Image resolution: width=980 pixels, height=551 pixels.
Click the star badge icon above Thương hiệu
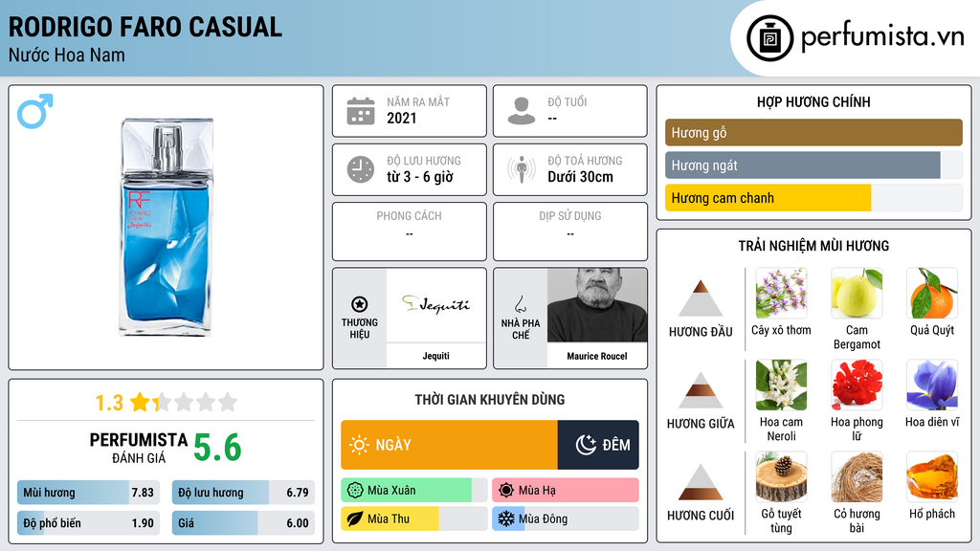tap(360, 304)
